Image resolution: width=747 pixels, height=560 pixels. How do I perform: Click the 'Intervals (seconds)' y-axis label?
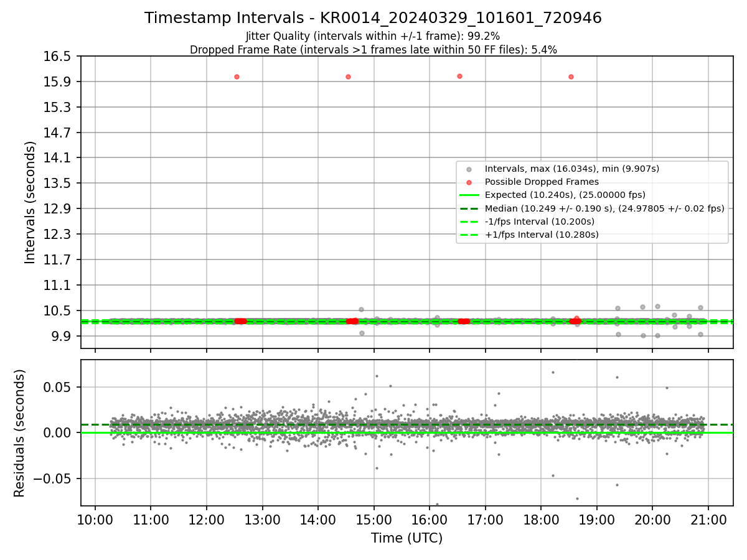(x=30, y=202)
